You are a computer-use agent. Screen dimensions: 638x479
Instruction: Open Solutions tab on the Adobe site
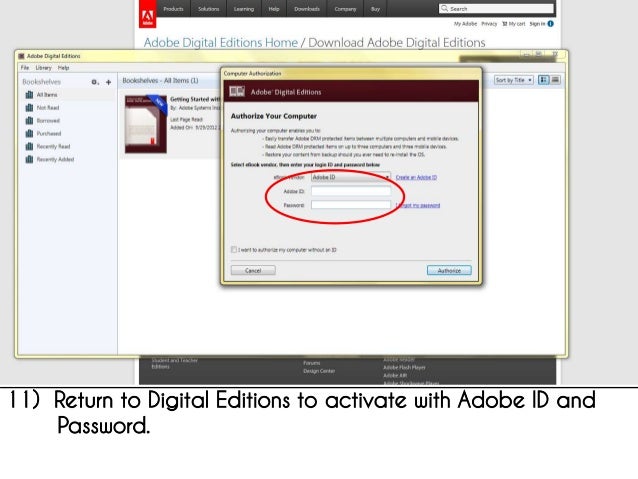click(208, 9)
